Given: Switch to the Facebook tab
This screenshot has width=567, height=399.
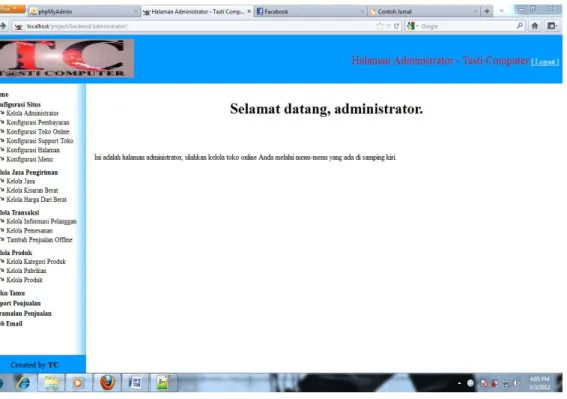Looking at the screenshot, I should (x=310, y=12).
